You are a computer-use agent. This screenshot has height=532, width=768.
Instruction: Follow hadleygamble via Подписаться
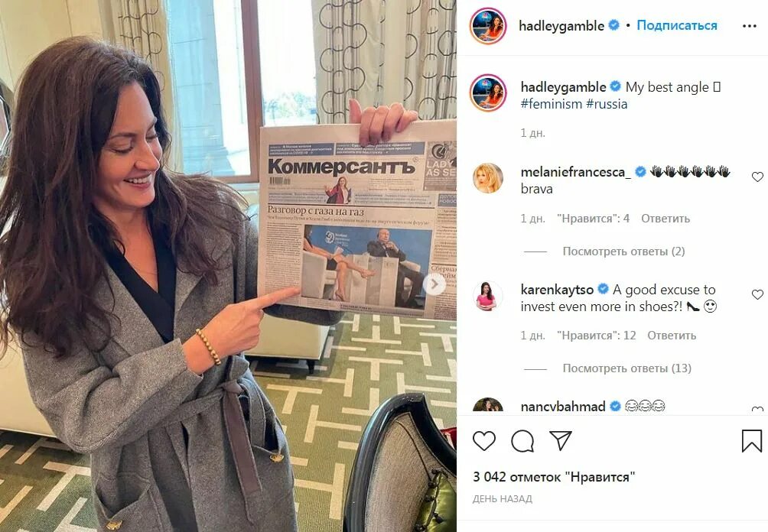click(677, 25)
